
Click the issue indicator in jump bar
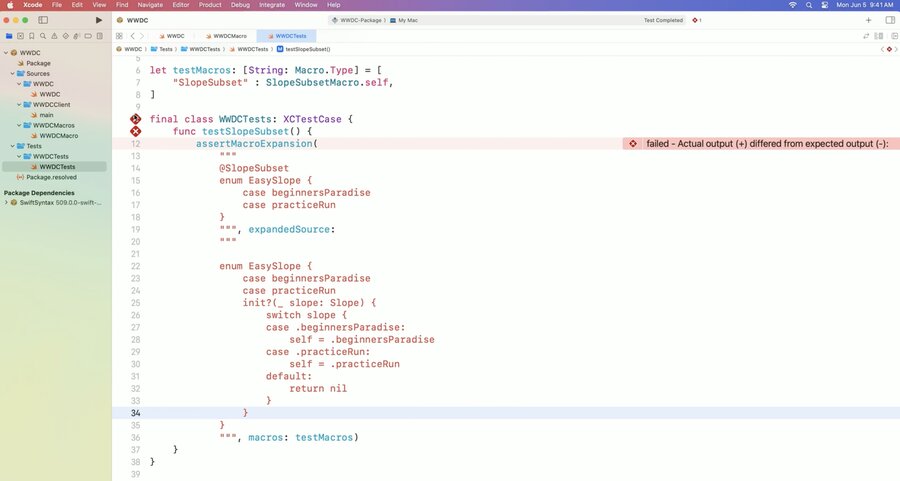click(x=890, y=49)
